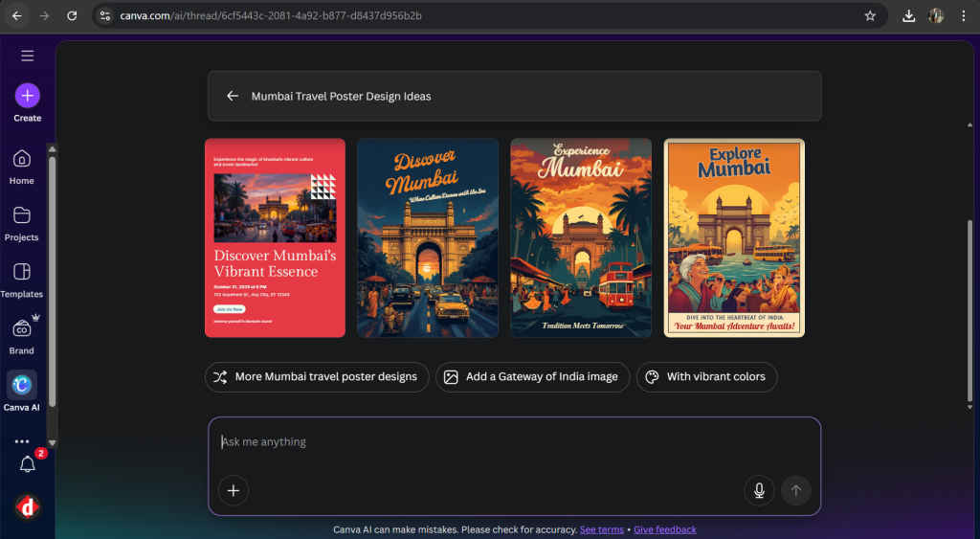980x539 pixels.
Task: Click the Ask me anything input field
Action: [x=514, y=442]
